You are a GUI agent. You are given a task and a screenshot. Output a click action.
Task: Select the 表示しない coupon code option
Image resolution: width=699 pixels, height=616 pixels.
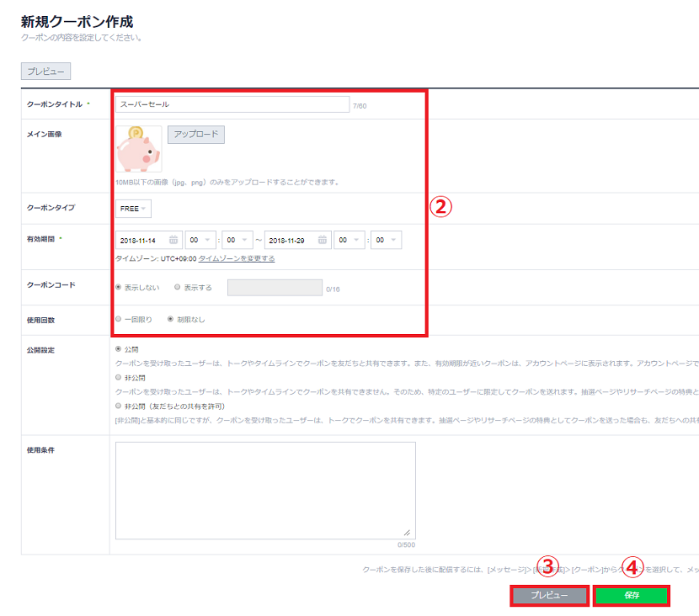tap(119, 287)
